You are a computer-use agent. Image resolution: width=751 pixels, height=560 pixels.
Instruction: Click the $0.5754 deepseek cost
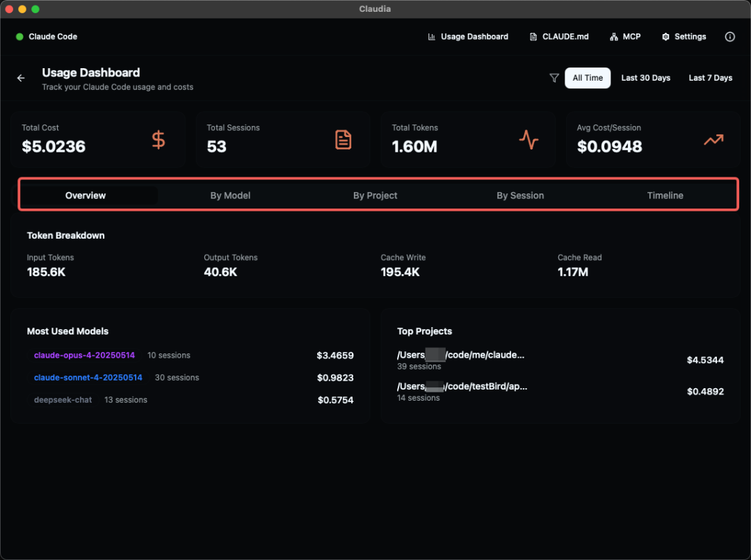tap(335, 400)
